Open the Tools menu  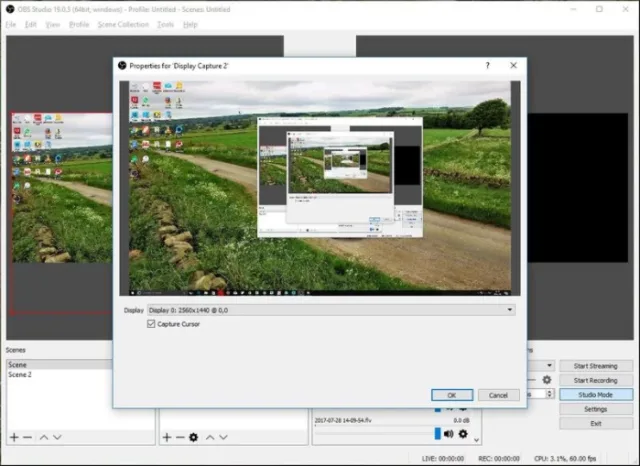click(x=165, y=24)
